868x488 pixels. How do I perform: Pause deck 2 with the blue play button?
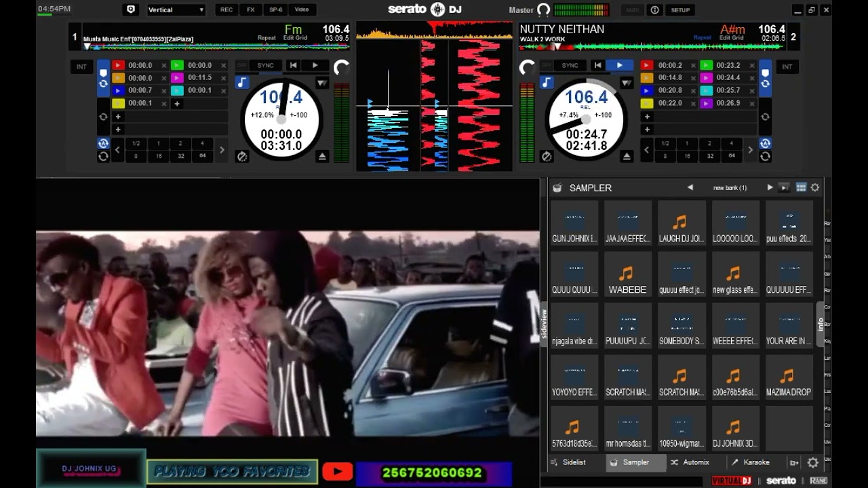[x=619, y=65]
